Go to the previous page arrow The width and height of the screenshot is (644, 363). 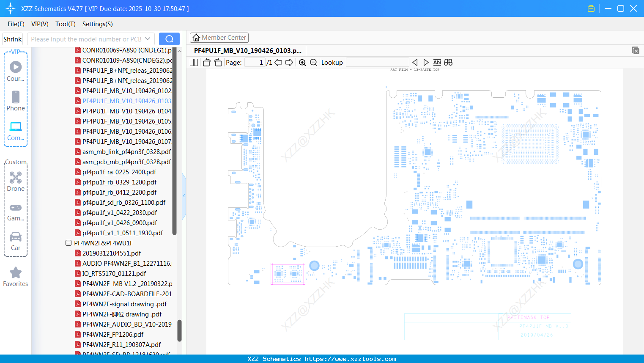pos(278,63)
